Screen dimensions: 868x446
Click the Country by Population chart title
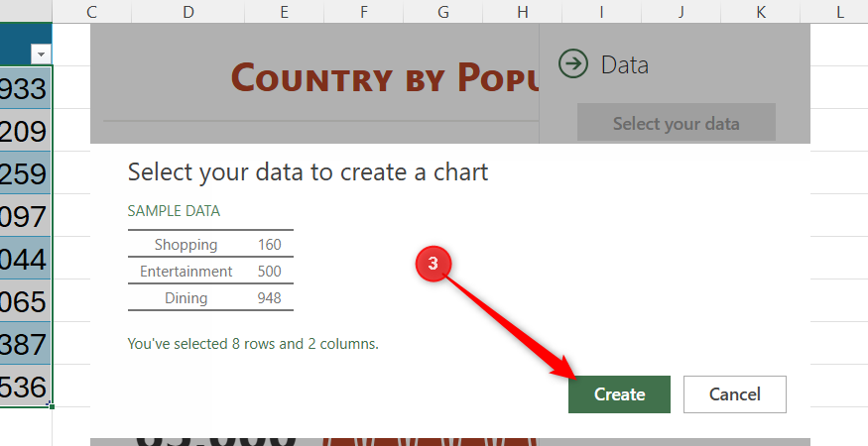(384, 77)
